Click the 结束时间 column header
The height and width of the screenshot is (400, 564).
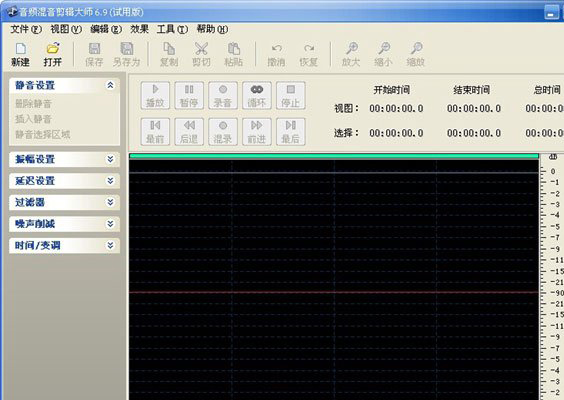click(x=472, y=90)
